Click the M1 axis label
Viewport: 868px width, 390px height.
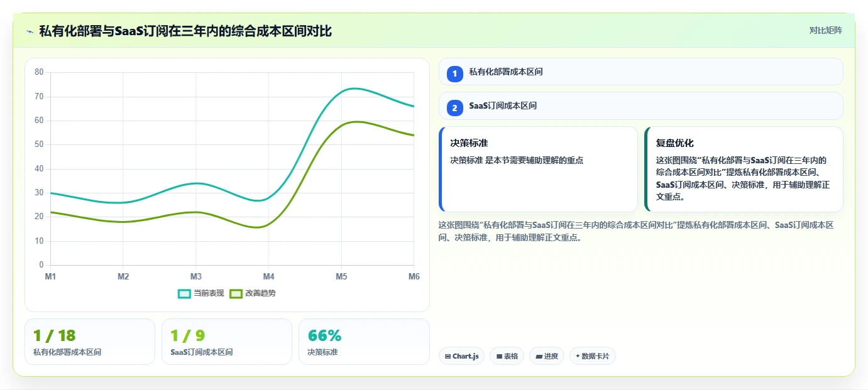[x=50, y=276]
